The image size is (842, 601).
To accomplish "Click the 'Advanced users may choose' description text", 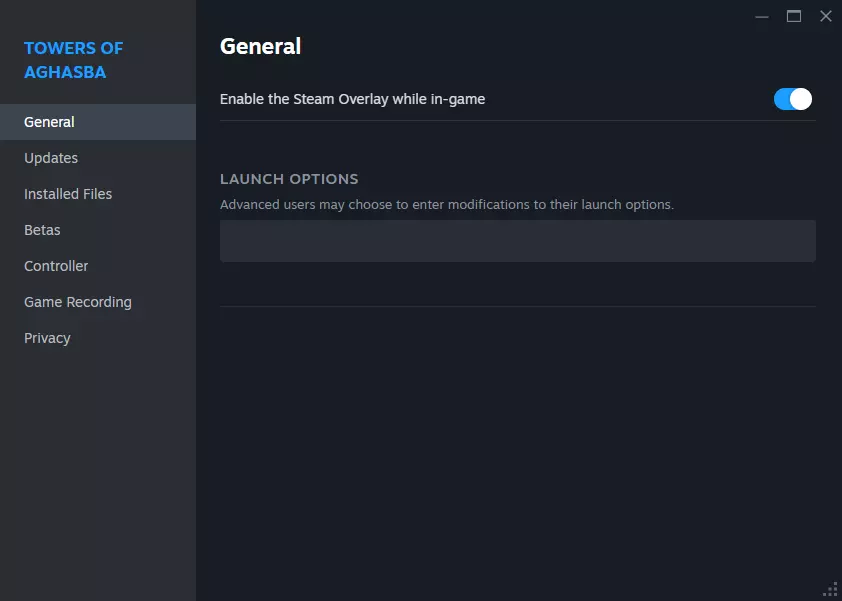I will pyautogui.click(x=447, y=205).
